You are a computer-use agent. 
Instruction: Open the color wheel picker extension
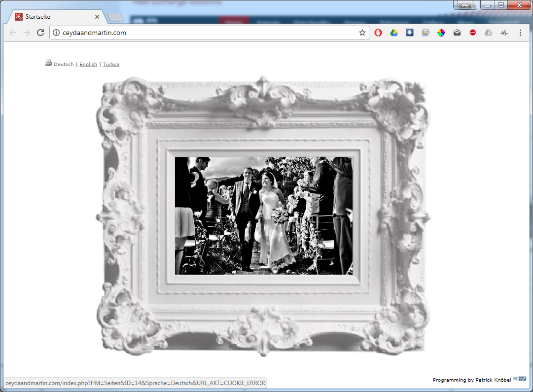point(441,33)
